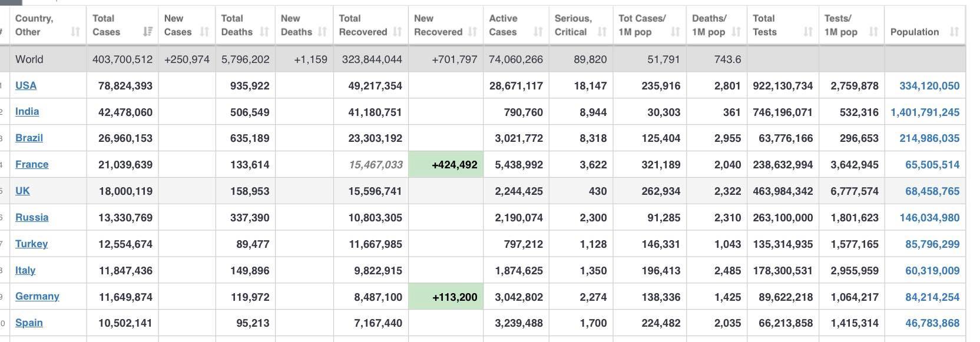
Task: Open the Russia country link
Action: coord(32,217)
